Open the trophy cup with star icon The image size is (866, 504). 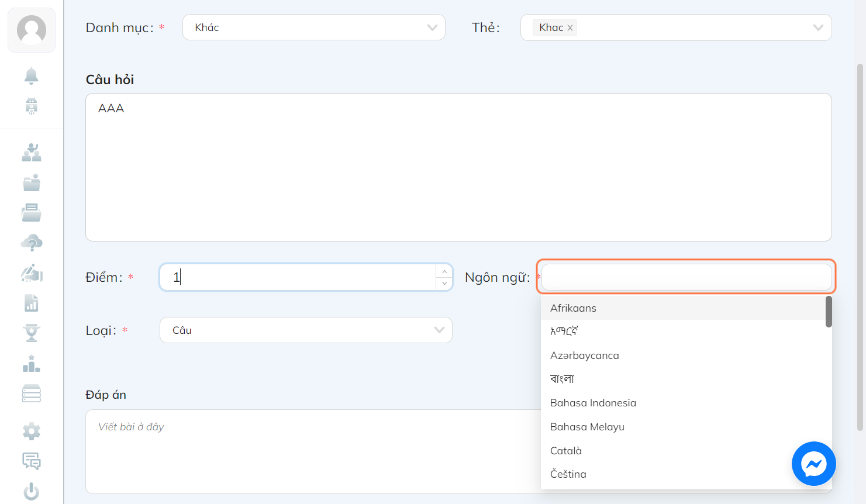(32, 333)
